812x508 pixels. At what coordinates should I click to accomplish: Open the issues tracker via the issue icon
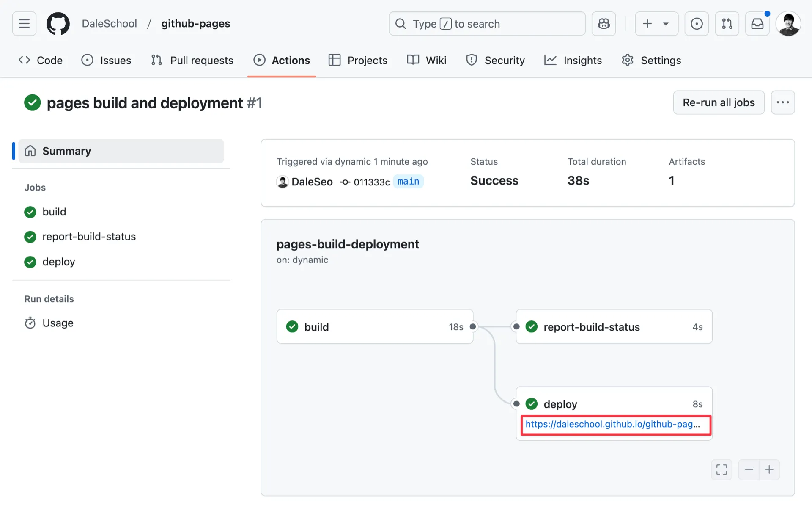(x=697, y=24)
